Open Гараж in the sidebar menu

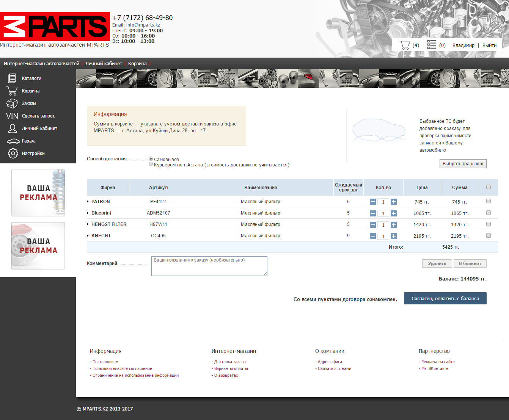[x=28, y=141]
